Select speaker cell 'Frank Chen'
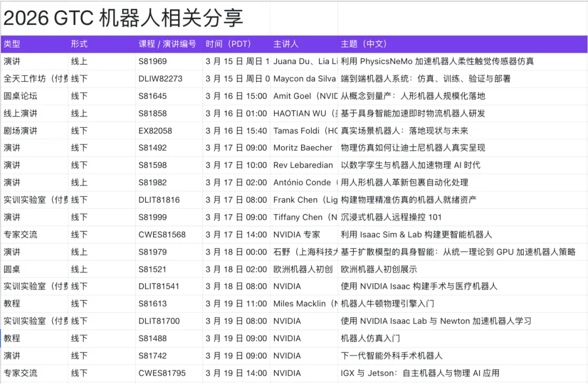The width and height of the screenshot is (588, 384). click(x=305, y=200)
